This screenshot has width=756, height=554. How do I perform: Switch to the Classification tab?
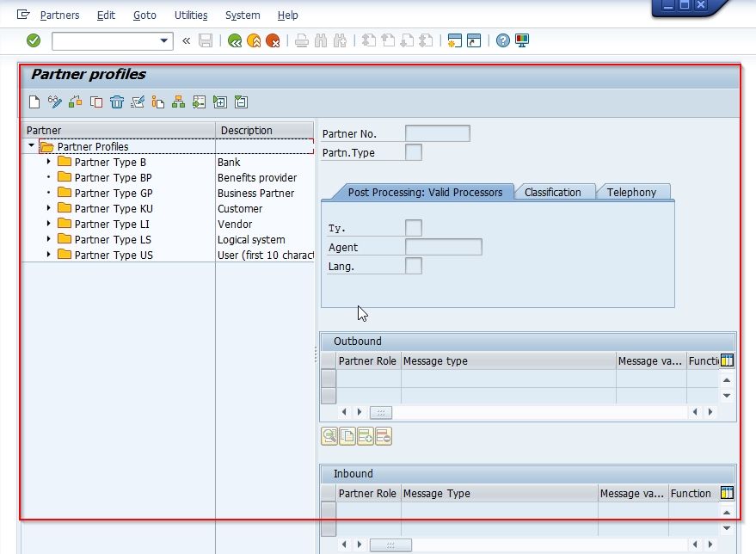tap(552, 192)
